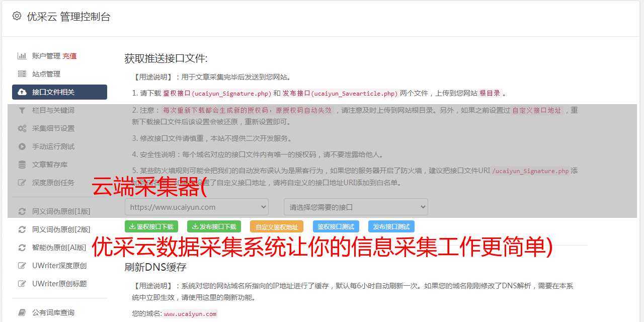Expand the 请选择您需要的接口 dropdown
Screen dimensions: 644x322
point(356,207)
